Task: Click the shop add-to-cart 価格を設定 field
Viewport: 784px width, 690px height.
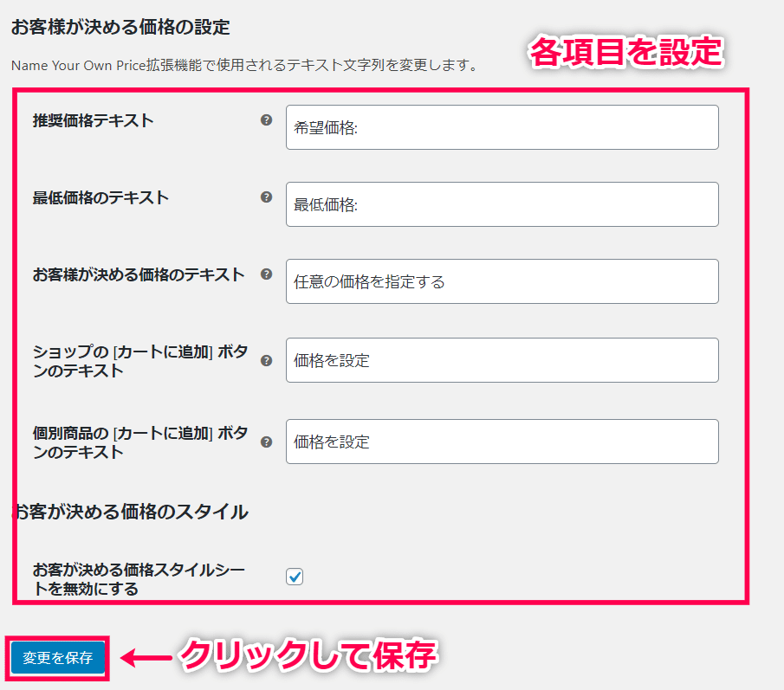Action: 502,360
